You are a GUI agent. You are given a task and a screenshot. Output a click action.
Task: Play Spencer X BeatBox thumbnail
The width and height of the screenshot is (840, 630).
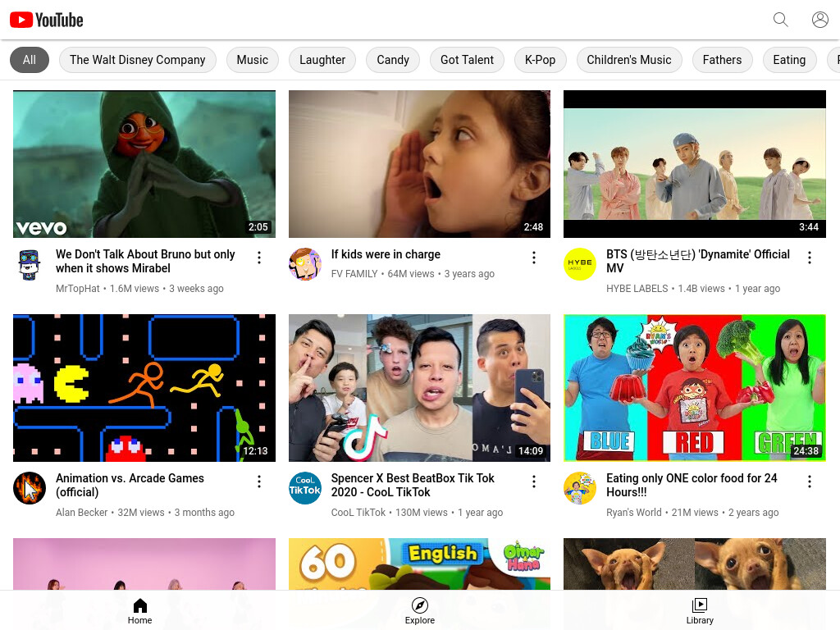419,388
